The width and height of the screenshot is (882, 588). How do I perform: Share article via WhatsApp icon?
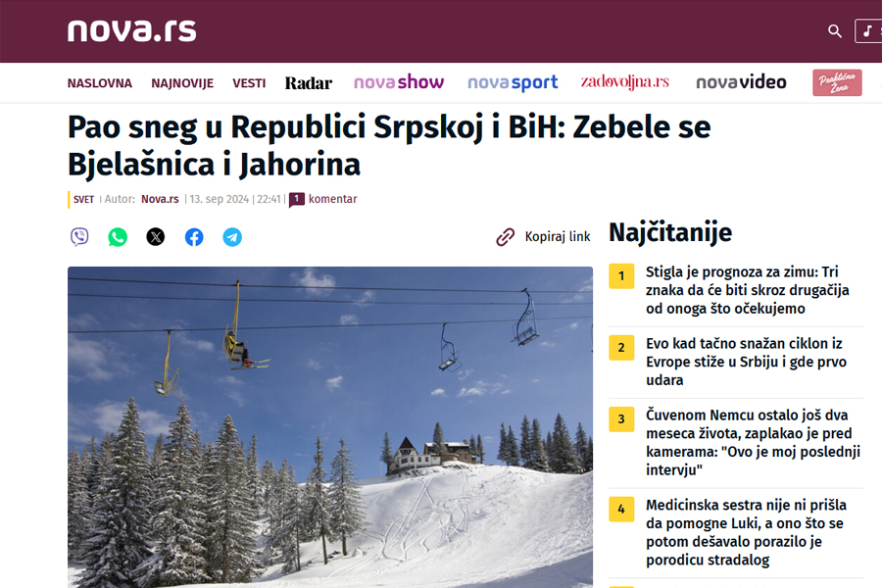point(118,237)
